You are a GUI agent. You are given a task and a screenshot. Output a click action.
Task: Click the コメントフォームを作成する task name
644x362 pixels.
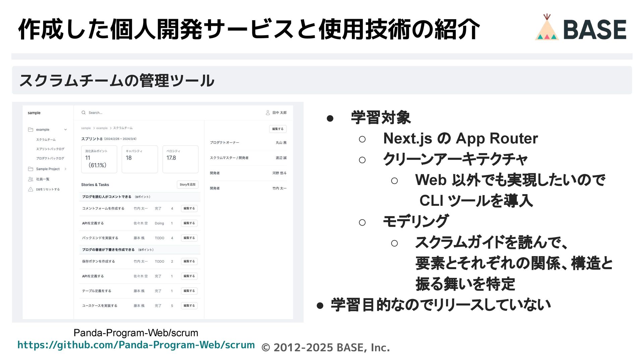(103, 208)
